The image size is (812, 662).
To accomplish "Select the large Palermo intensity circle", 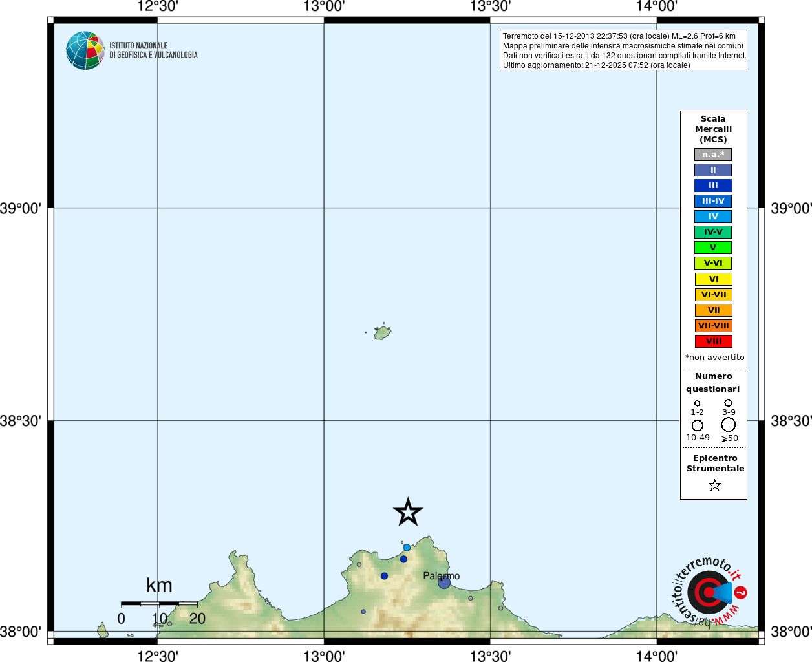I will (x=444, y=582).
